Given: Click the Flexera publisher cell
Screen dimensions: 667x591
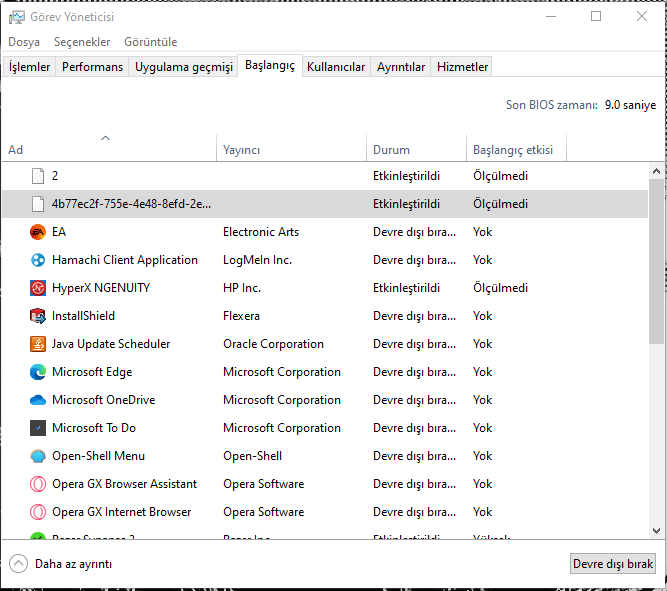Looking at the screenshot, I should 241,316.
